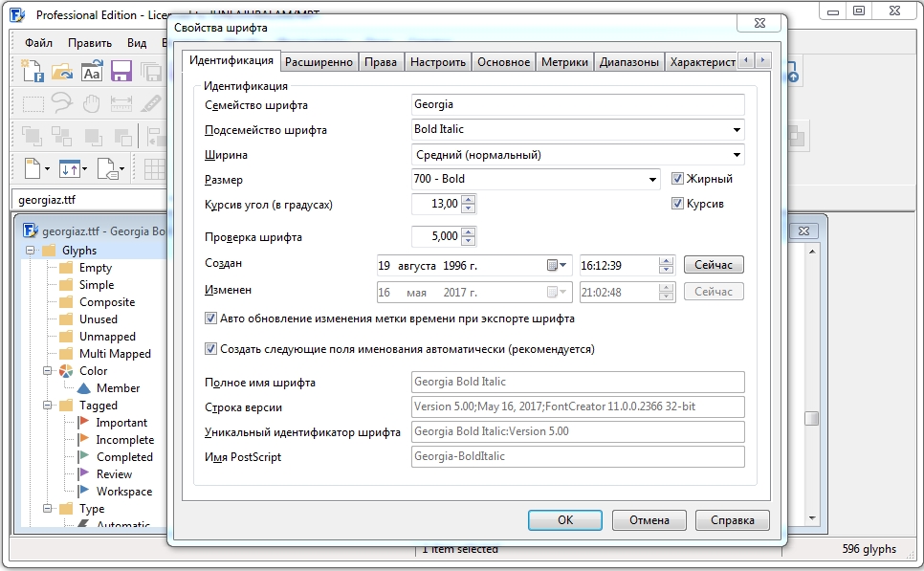Switch to the Настроить tab
This screenshot has width=924, height=571.
(x=438, y=62)
